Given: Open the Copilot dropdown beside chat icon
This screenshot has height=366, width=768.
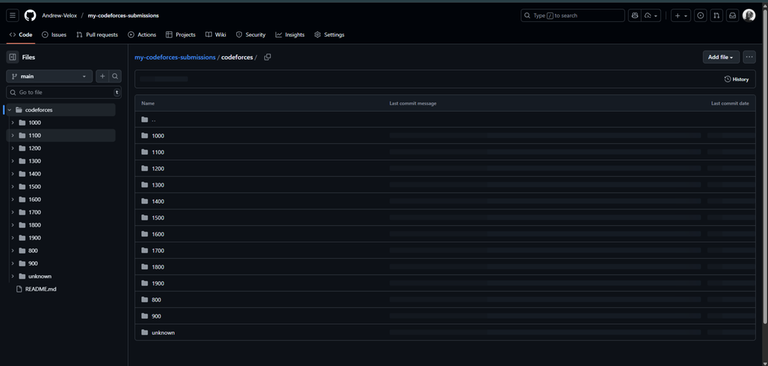Looking at the screenshot, I should [x=651, y=16].
